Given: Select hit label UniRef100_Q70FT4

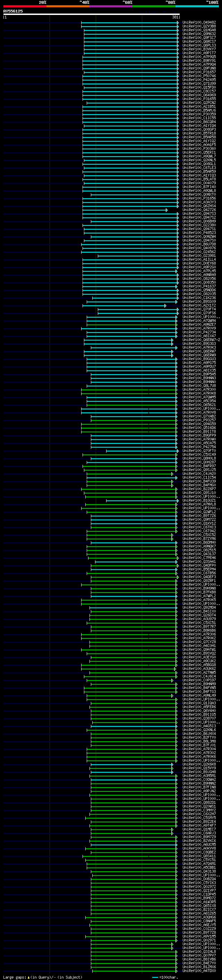Looking at the screenshot, I should (x=199, y=309).
